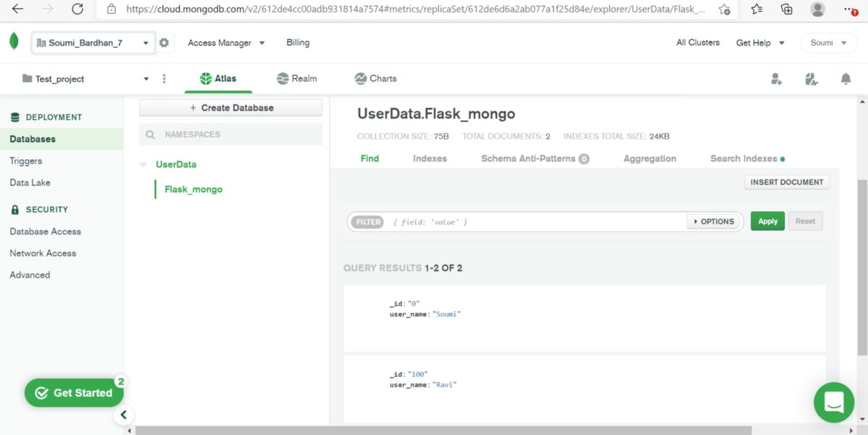This screenshot has height=435, width=868.
Task: Switch to the Indexes tab
Action: point(430,158)
